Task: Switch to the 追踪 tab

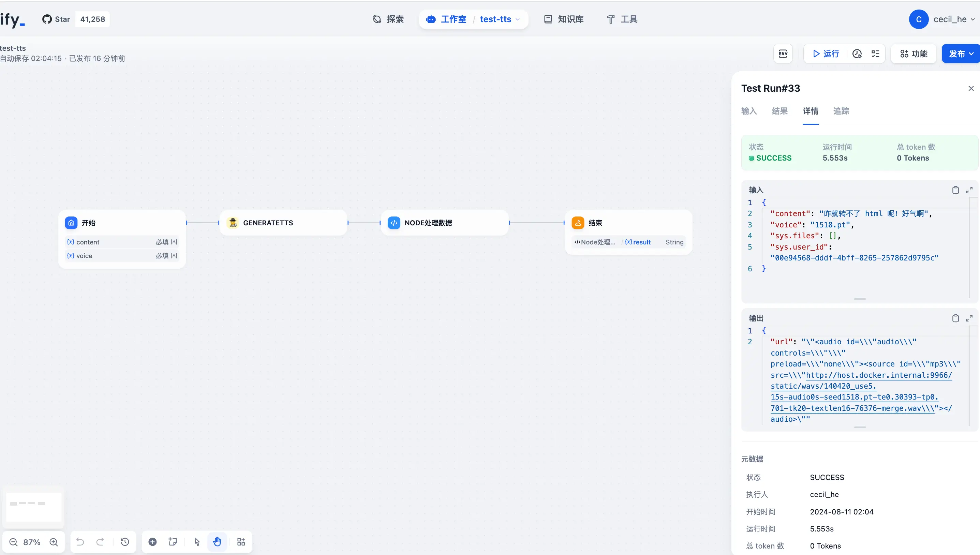Action: [x=841, y=111]
